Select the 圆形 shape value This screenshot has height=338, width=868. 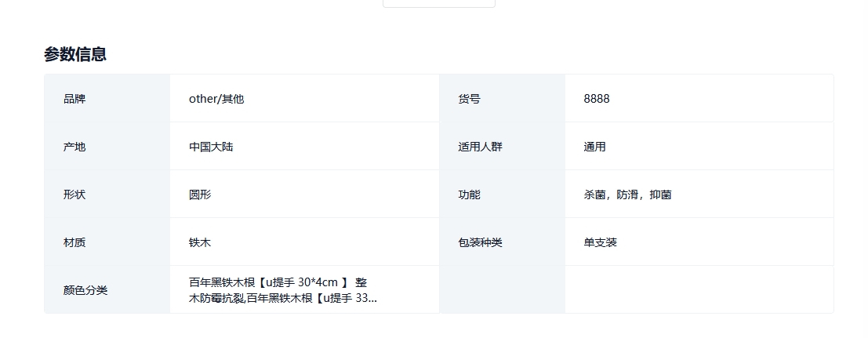click(x=200, y=194)
